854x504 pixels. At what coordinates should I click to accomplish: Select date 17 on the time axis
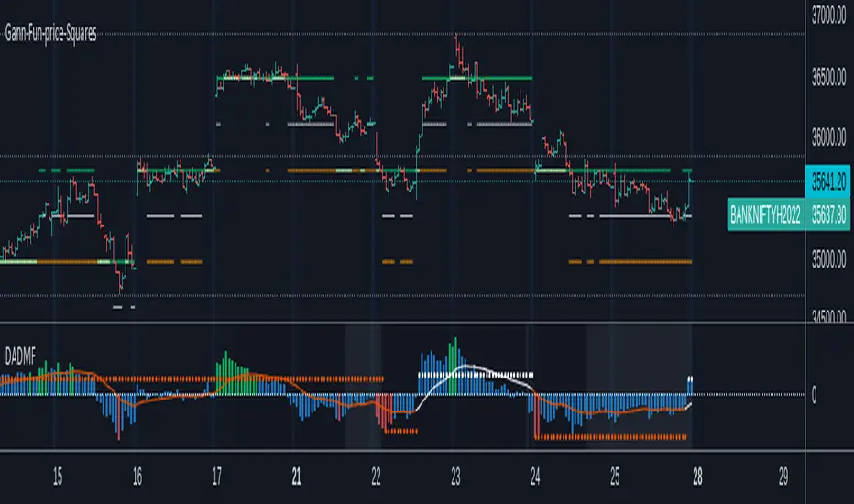click(x=216, y=477)
